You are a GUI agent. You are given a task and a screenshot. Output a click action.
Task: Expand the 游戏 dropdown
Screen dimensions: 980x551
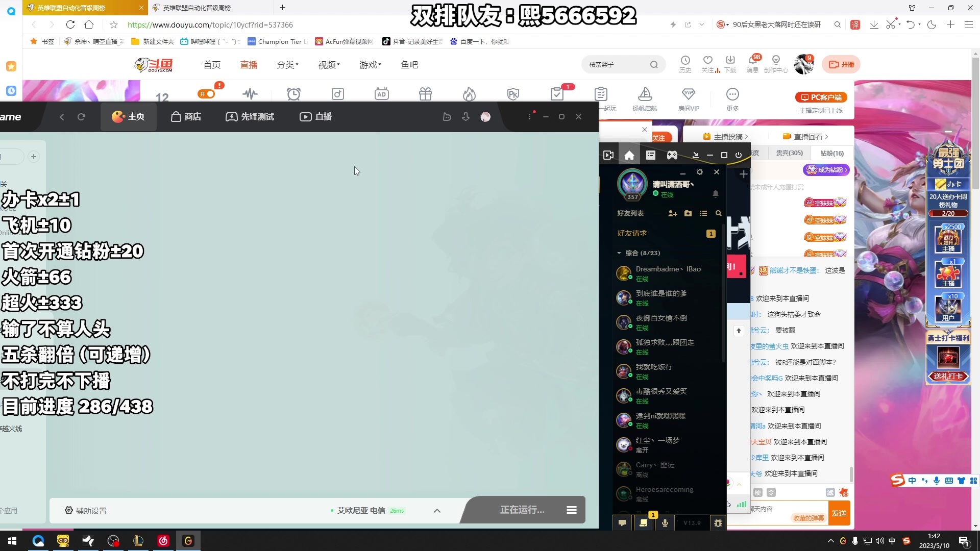370,65
